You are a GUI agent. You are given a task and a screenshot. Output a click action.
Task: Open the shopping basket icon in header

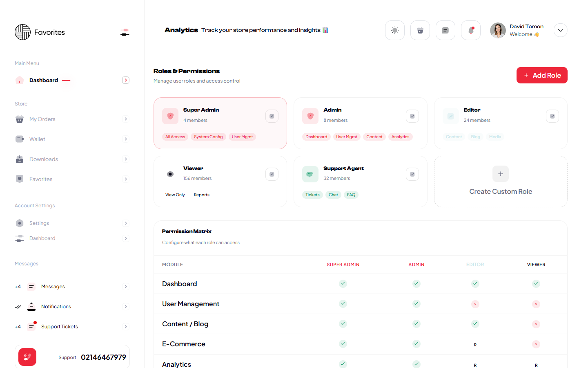[x=420, y=30]
